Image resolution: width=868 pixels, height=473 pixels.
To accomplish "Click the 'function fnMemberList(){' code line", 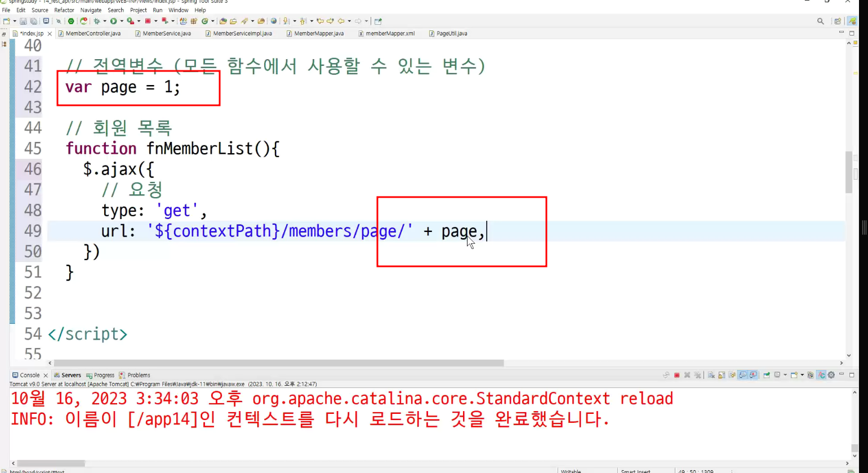I will pos(172,149).
